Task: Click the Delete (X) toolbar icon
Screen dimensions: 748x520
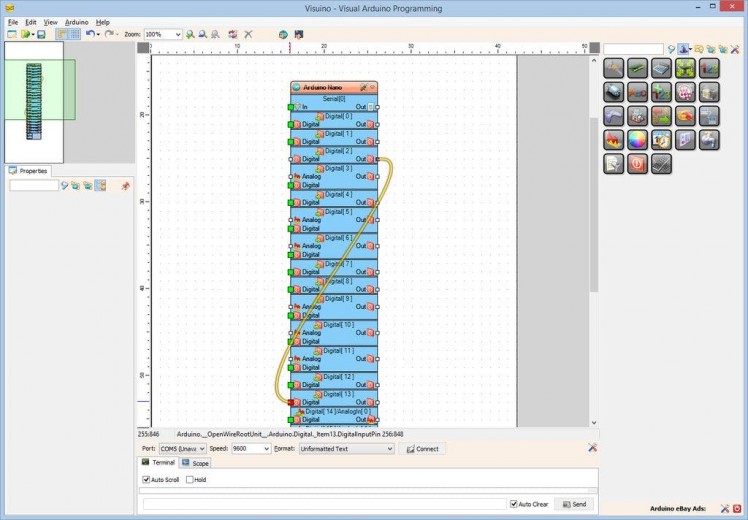Action: [x=249, y=34]
